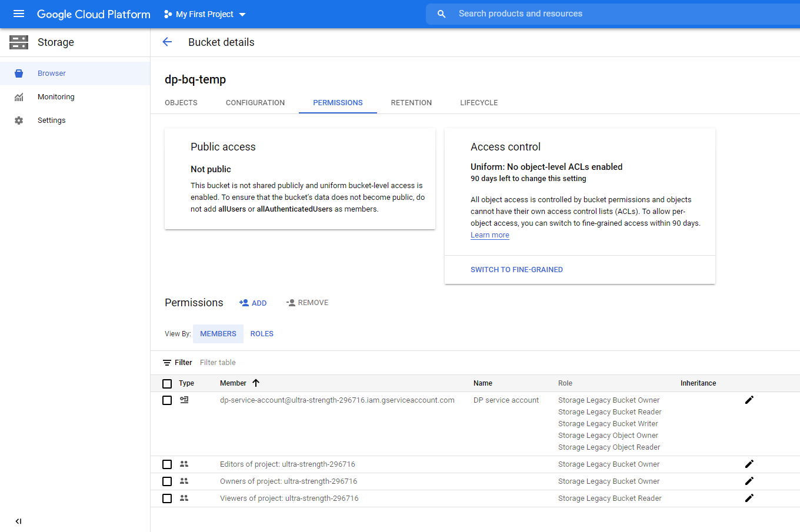Click the Filter list icon
800x532 pixels.
pyautogui.click(x=167, y=363)
